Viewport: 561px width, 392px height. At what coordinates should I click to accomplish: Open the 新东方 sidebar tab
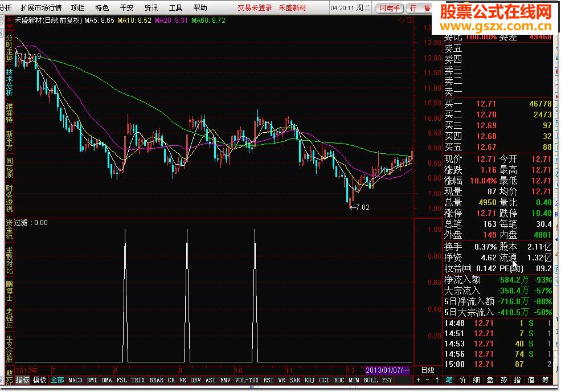(9, 140)
